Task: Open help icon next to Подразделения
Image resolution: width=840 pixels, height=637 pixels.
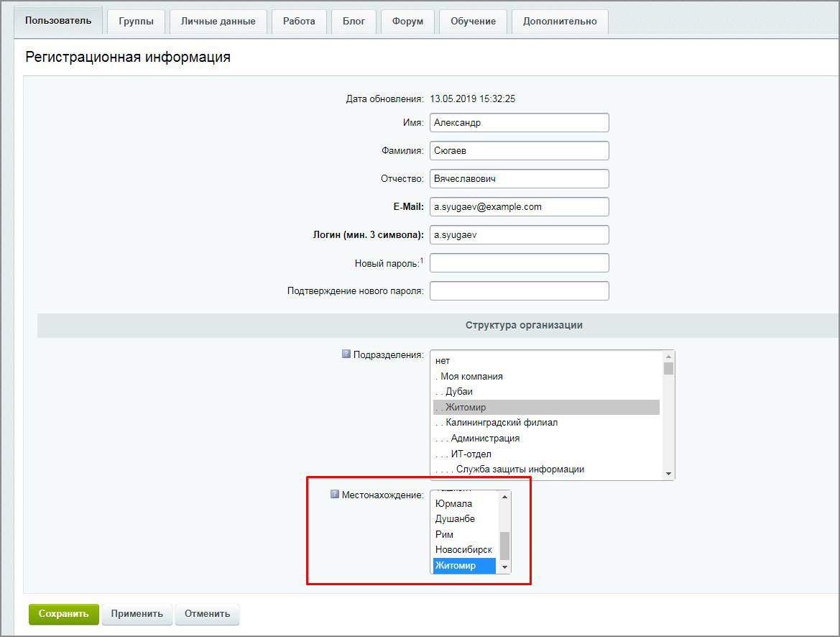Action: 346,354
